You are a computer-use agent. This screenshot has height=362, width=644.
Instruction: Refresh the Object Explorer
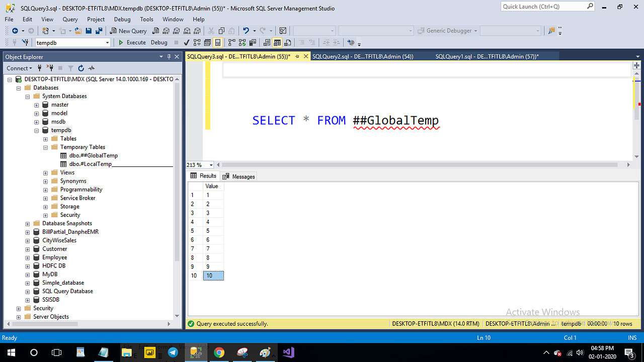click(82, 68)
